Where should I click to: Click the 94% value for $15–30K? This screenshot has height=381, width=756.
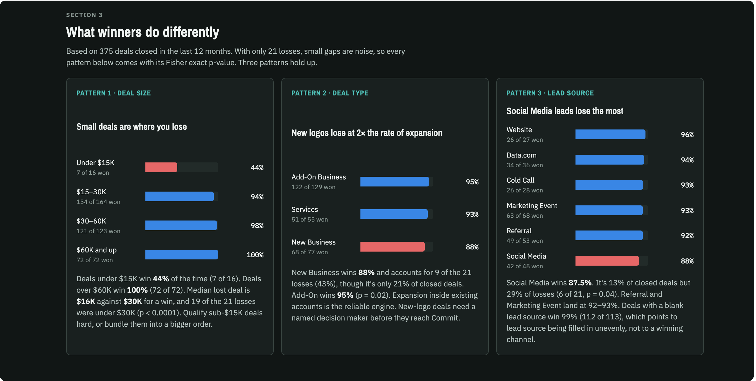coord(257,196)
